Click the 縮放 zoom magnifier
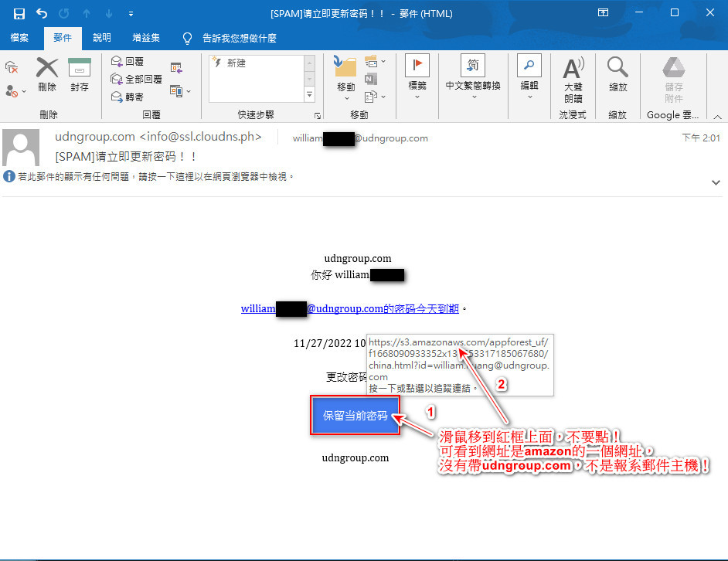This screenshot has width=728, height=561. tap(617, 75)
